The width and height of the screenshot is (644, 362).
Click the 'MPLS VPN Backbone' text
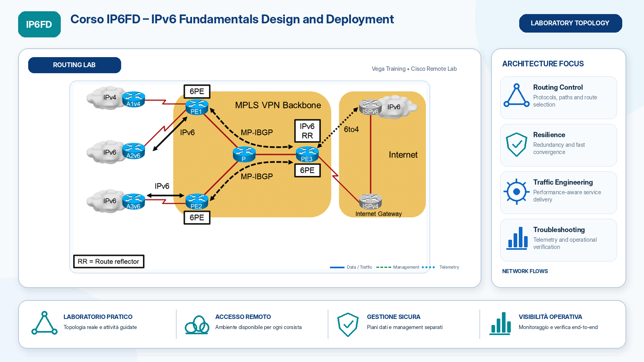[x=278, y=105]
